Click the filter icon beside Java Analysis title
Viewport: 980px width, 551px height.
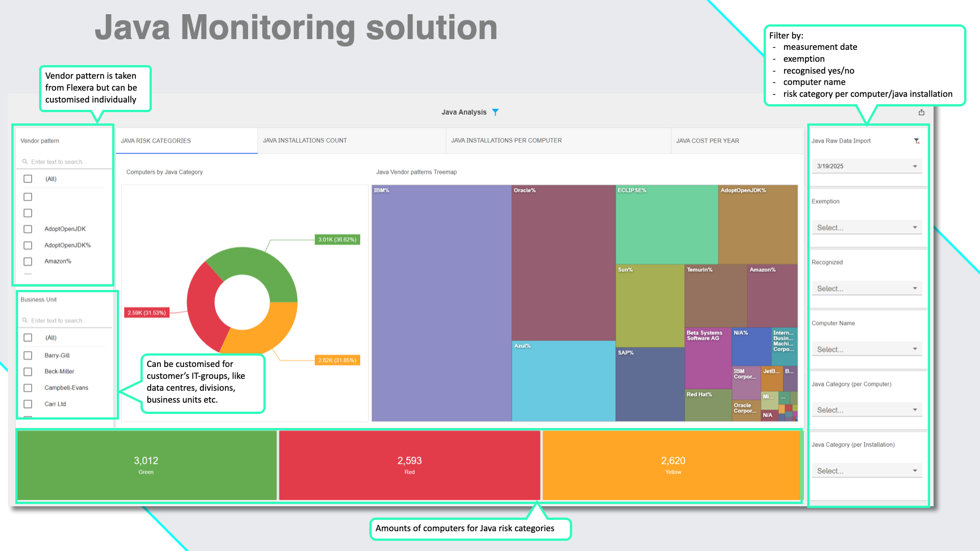[x=495, y=112]
